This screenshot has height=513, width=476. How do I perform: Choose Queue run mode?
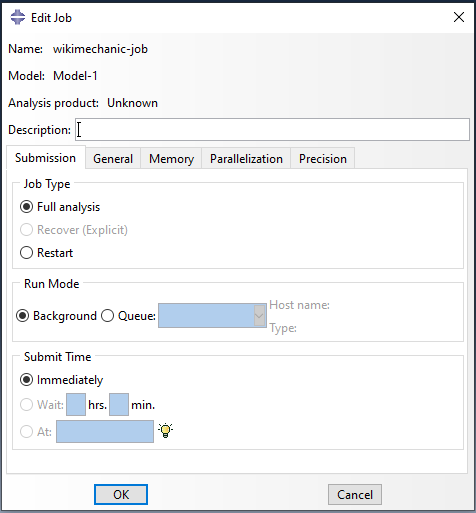click(107, 315)
